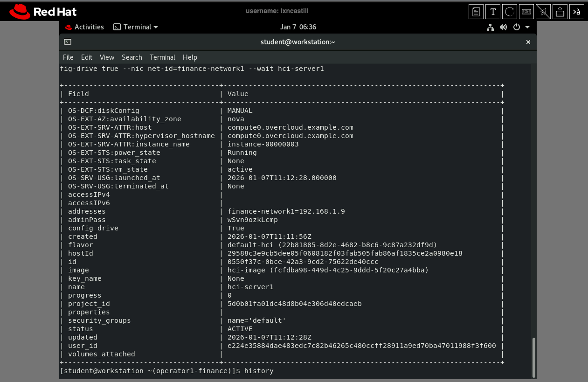Expand the system menu arrow beside power icon
588x382 pixels.
coord(527,27)
